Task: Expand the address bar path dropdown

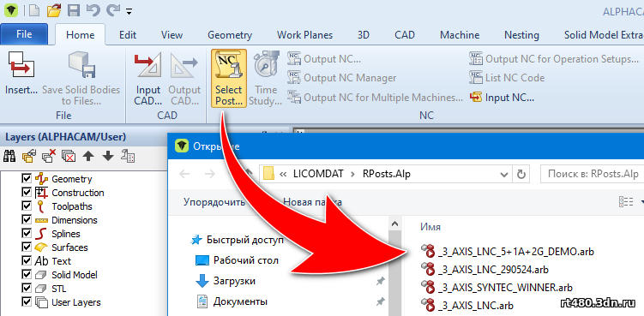Action: pos(503,174)
